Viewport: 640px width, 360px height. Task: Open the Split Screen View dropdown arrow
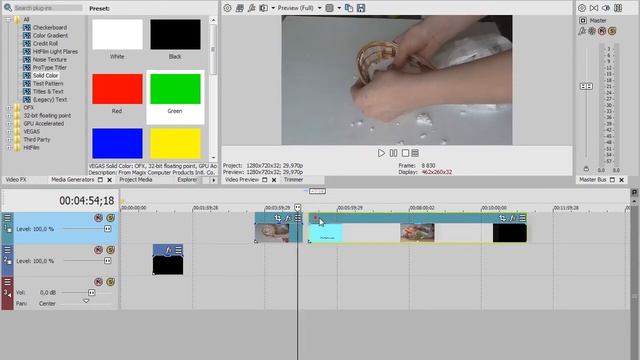pos(273,8)
